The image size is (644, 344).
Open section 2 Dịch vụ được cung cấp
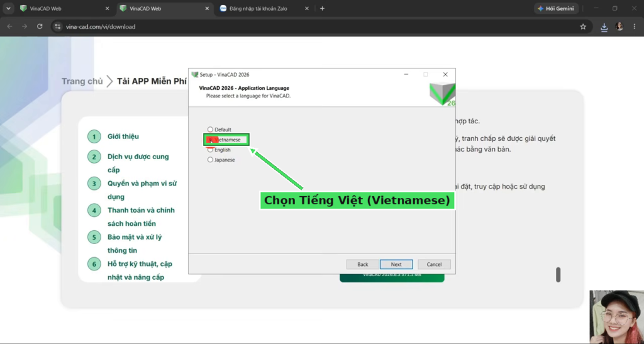click(138, 163)
